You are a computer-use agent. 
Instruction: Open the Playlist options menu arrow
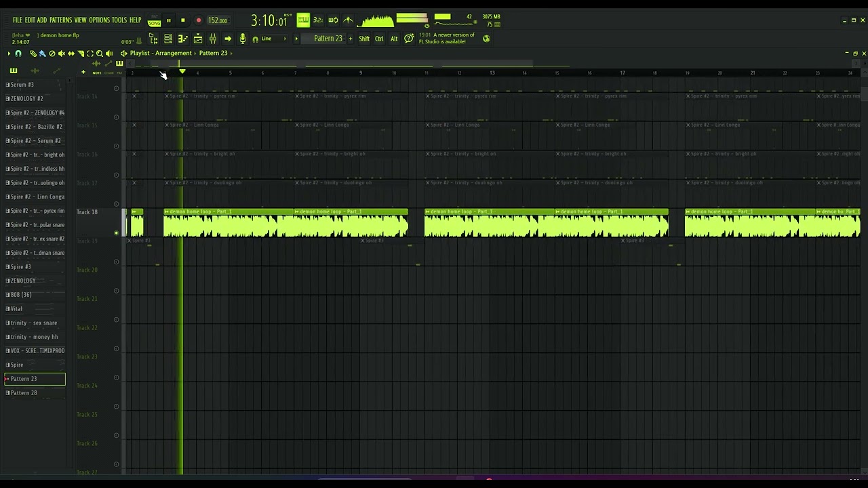click(9, 54)
